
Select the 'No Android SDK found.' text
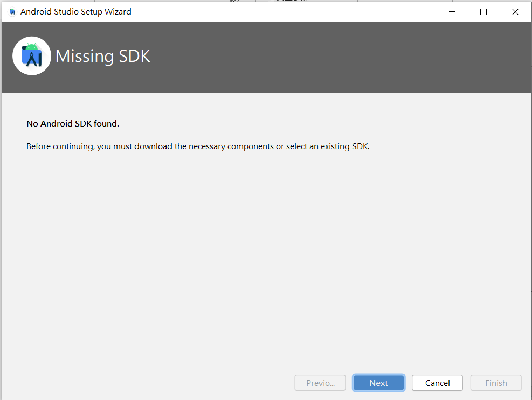[73, 124]
